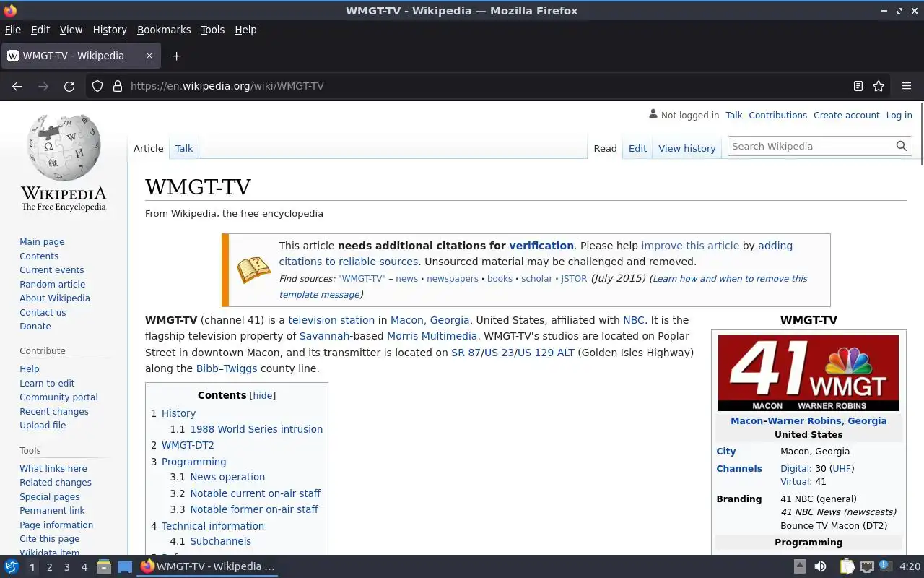Click the Create account link
This screenshot has width=924, height=578.
847,115
